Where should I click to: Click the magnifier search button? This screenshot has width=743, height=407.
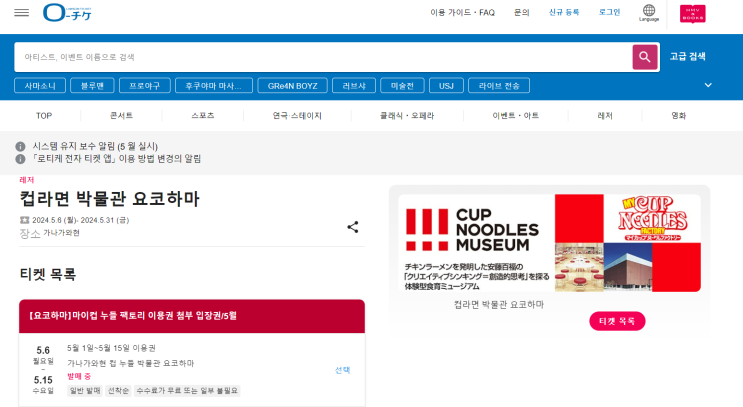644,57
